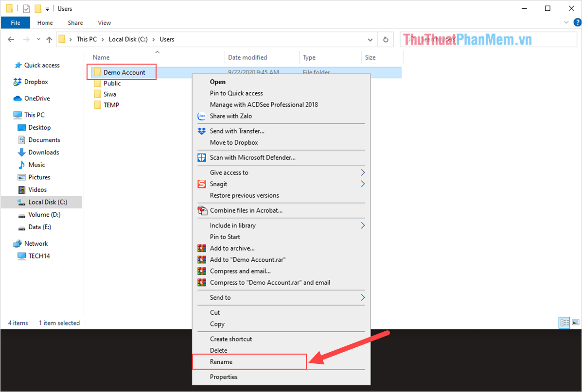Open Dropbox in the navigation pane
The image size is (582, 392).
[36, 82]
